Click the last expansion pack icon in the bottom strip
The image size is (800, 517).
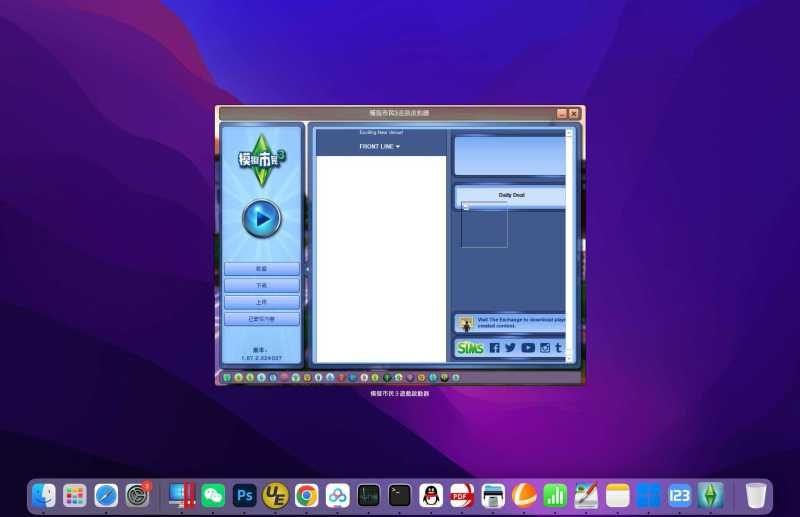[x=456, y=378]
